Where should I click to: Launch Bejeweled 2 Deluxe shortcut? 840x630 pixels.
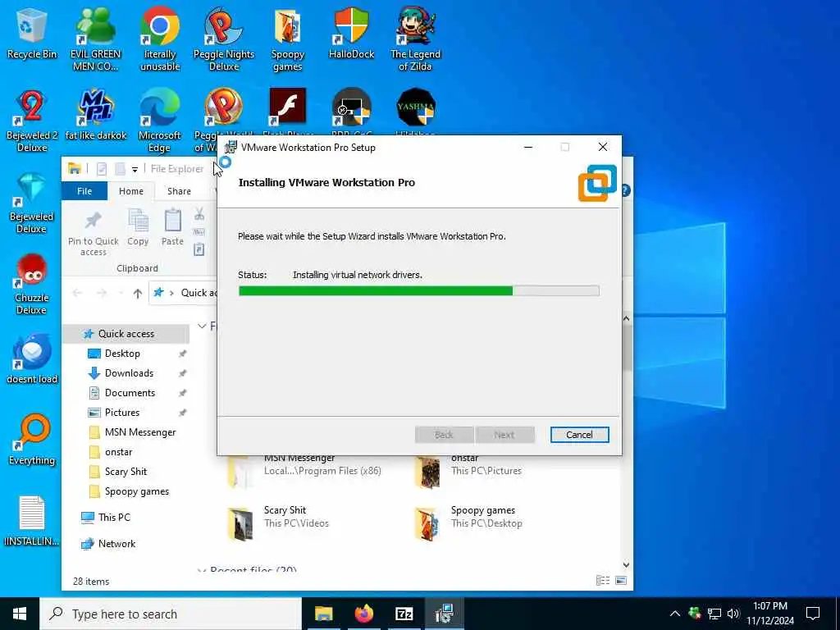[x=32, y=121]
